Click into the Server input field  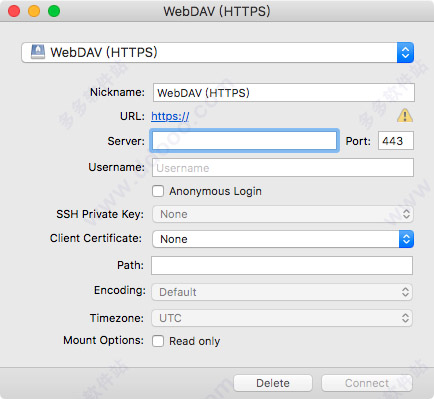point(244,141)
